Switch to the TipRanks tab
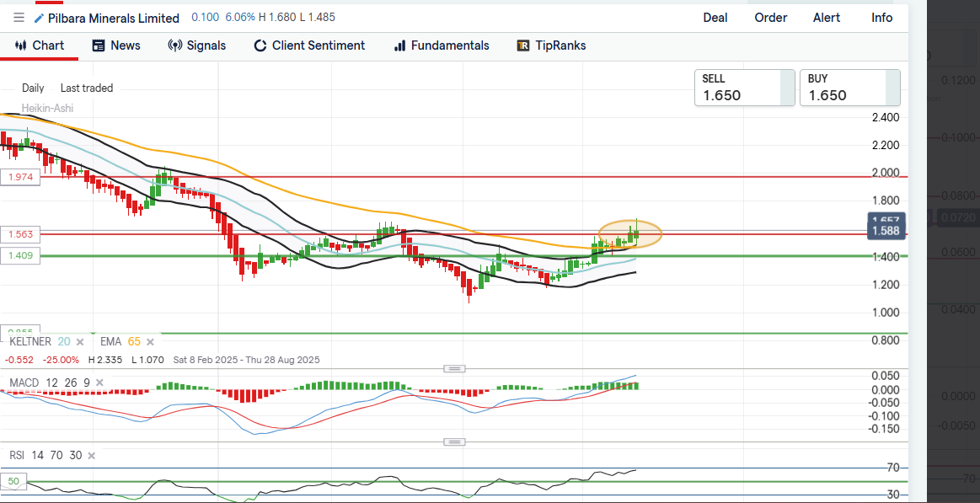 [x=551, y=45]
